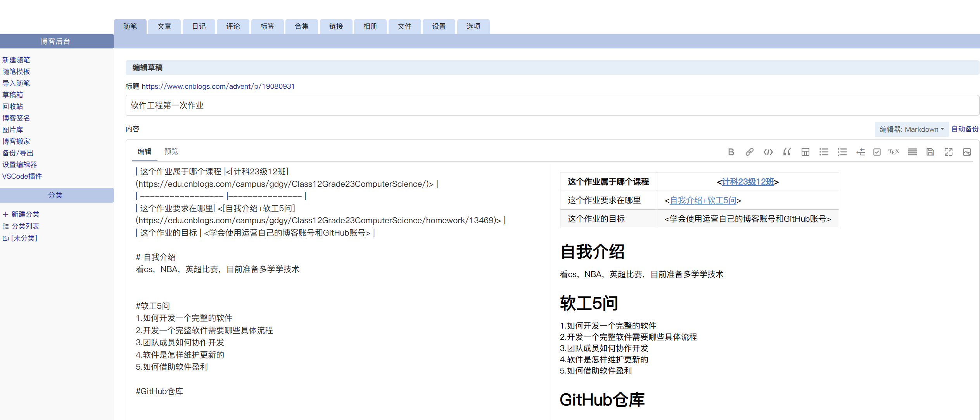Click the 自动备份 link
Image resolution: width=980 pixels, height=420 pixels.
click(965, 129)
